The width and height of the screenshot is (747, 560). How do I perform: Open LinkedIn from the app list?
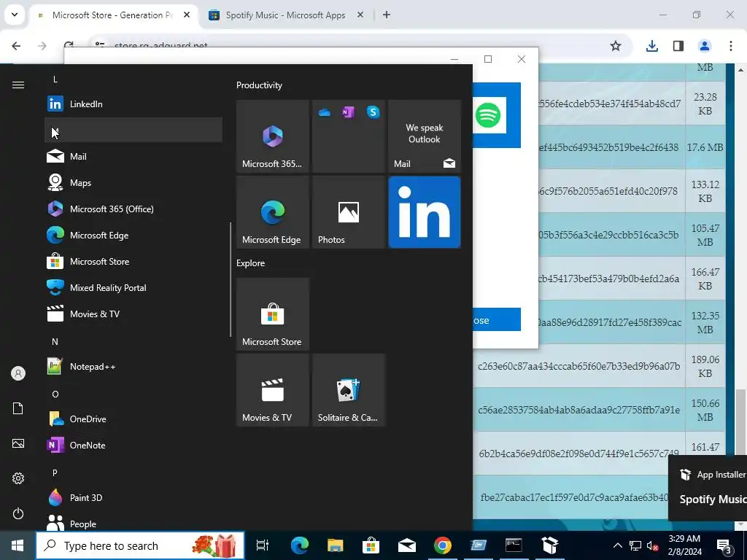click(133, 104)
